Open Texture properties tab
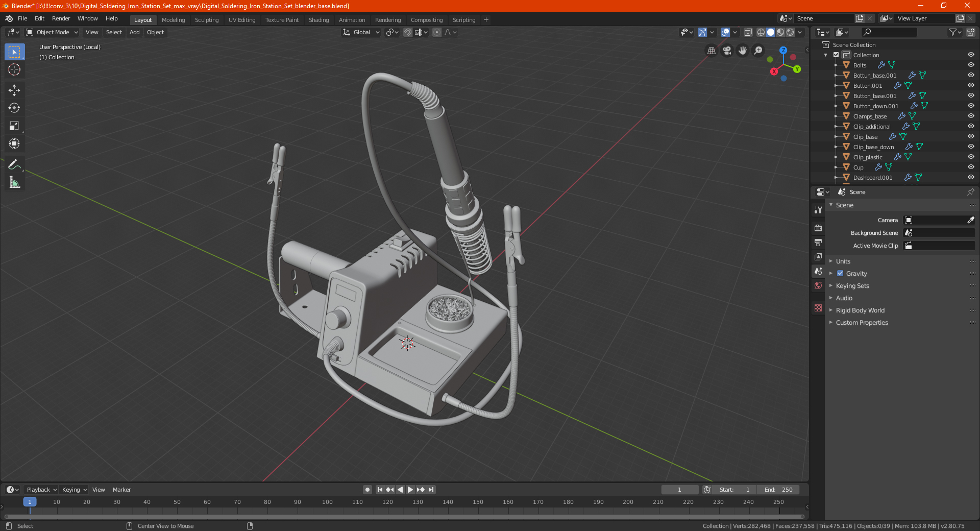 click(818, 308)
